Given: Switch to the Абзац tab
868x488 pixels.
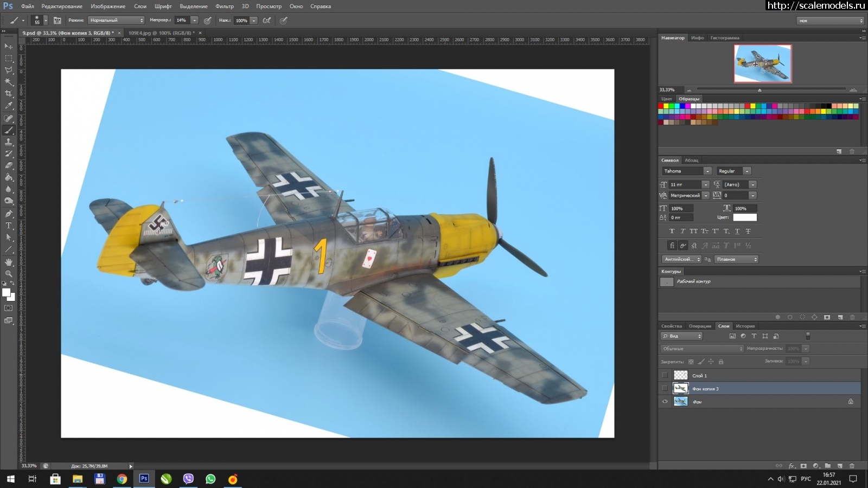Looking at the screenshot, I should tap(691, 160).
